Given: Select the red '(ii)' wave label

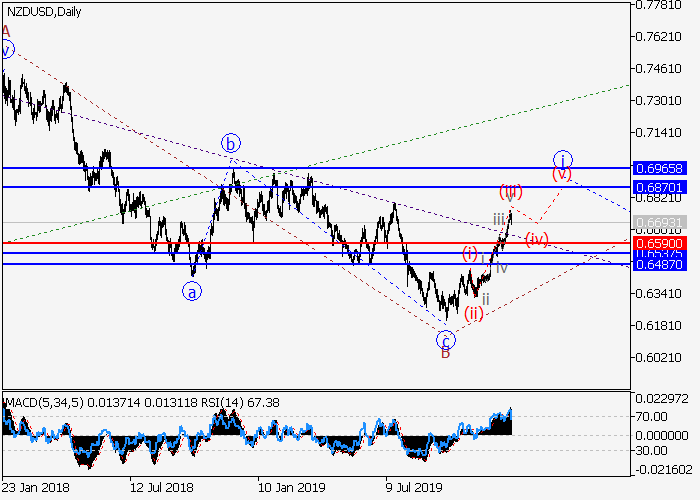Looking at the screenshot, I should click(474, 313).
